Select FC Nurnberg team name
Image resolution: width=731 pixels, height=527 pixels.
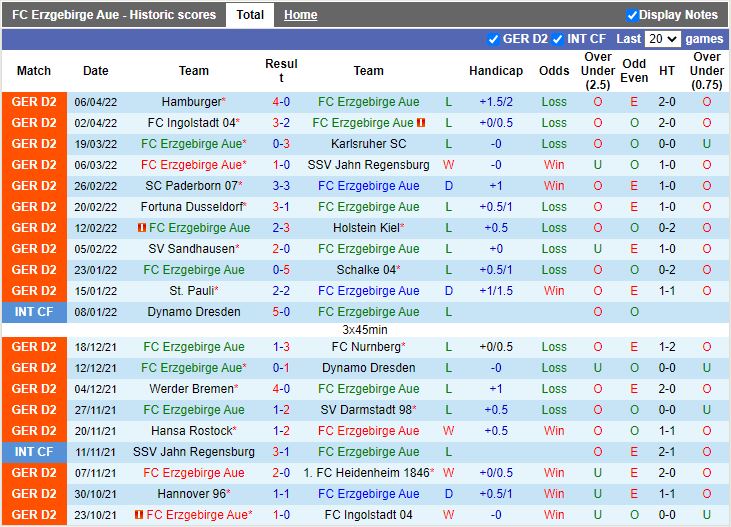[366, 347]
